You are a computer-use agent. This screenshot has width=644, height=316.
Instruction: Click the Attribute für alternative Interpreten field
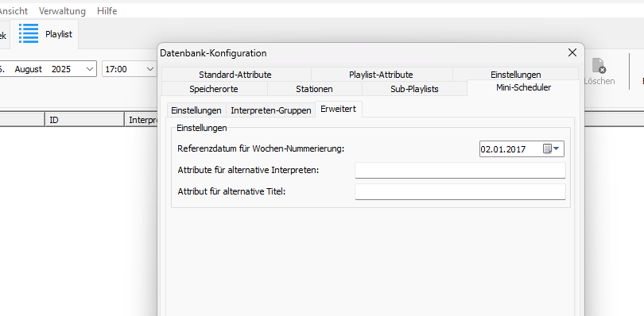pos(460,171)
